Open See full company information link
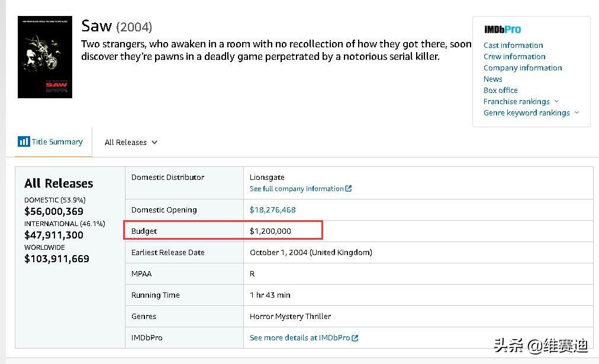The width and height of the screenshot is (599, 364). [297, 189]
